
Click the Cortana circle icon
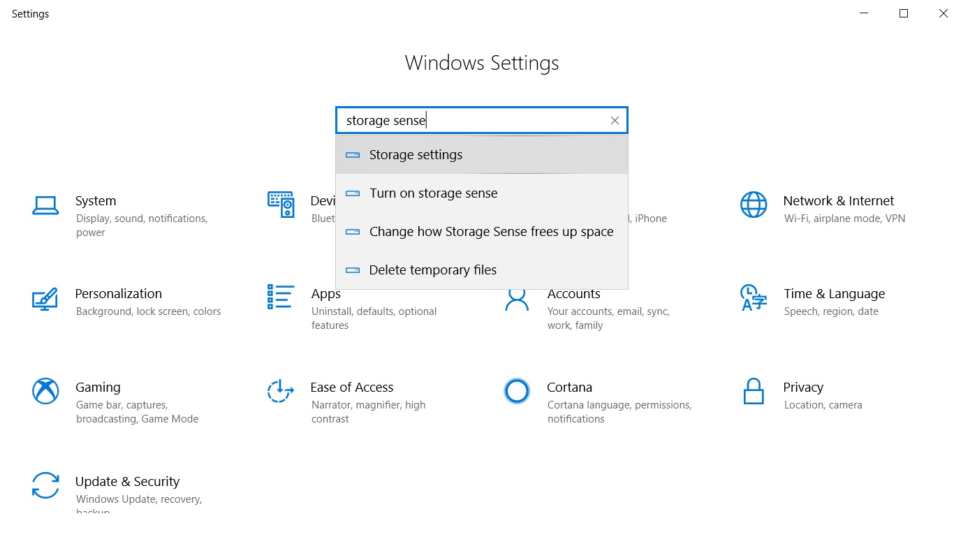(x=517, y=391)
